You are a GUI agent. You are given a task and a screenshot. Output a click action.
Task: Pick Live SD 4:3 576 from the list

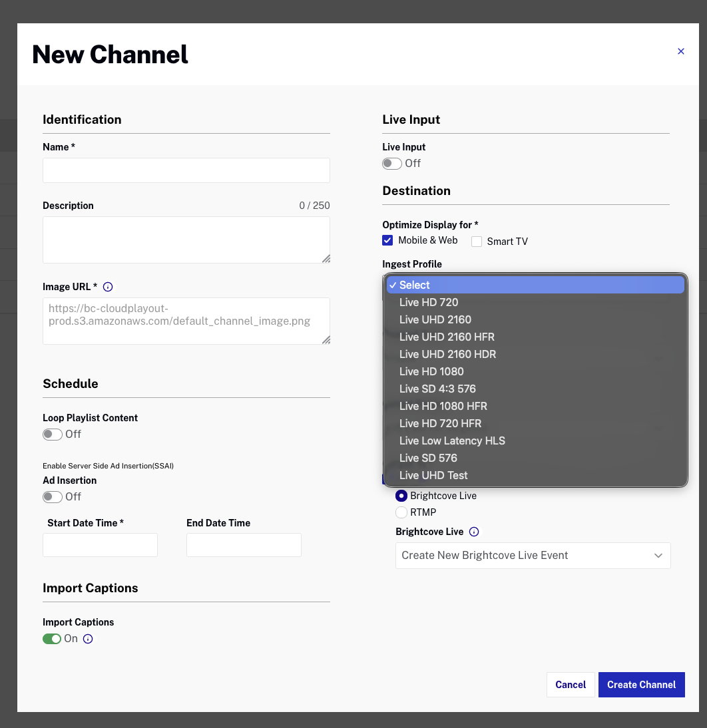[x=437, y=389]
